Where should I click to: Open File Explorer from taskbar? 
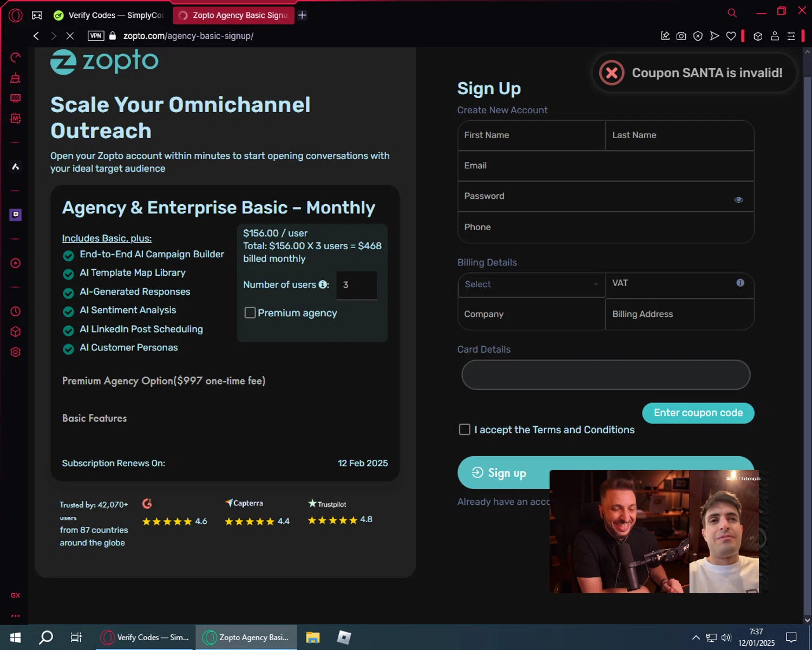point(313,638)
